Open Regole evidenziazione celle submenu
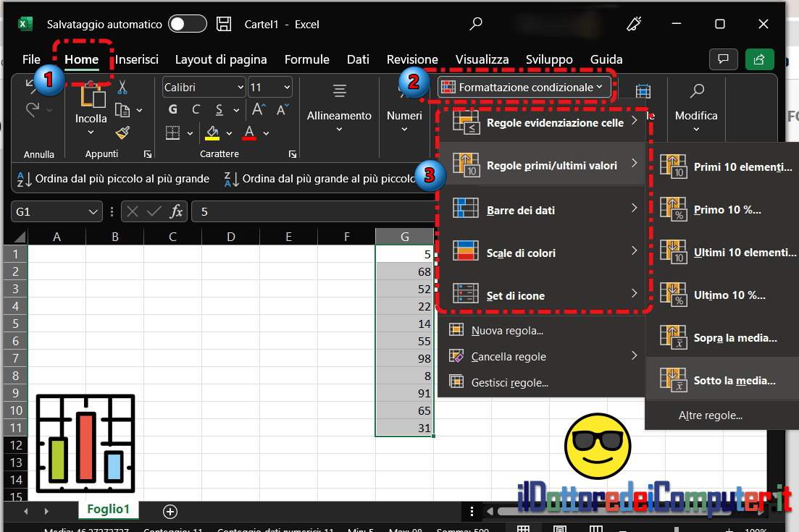799x532 pixels. pos(542,122)
